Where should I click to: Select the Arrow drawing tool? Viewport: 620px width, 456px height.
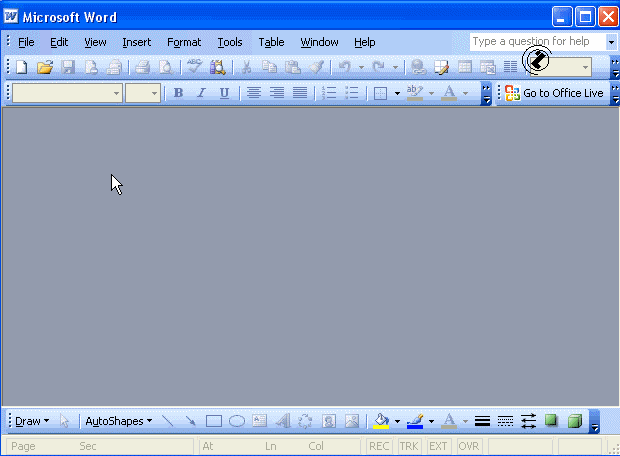191,421
